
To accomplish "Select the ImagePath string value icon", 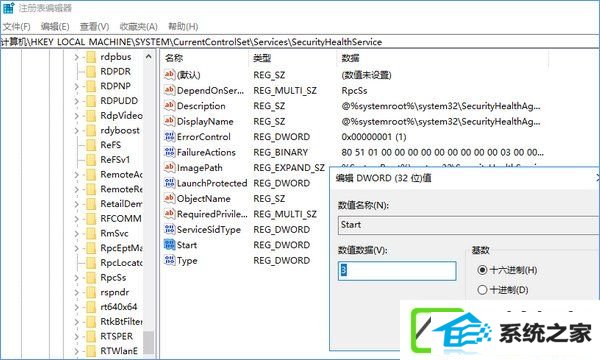I will [x=170, y=167].
